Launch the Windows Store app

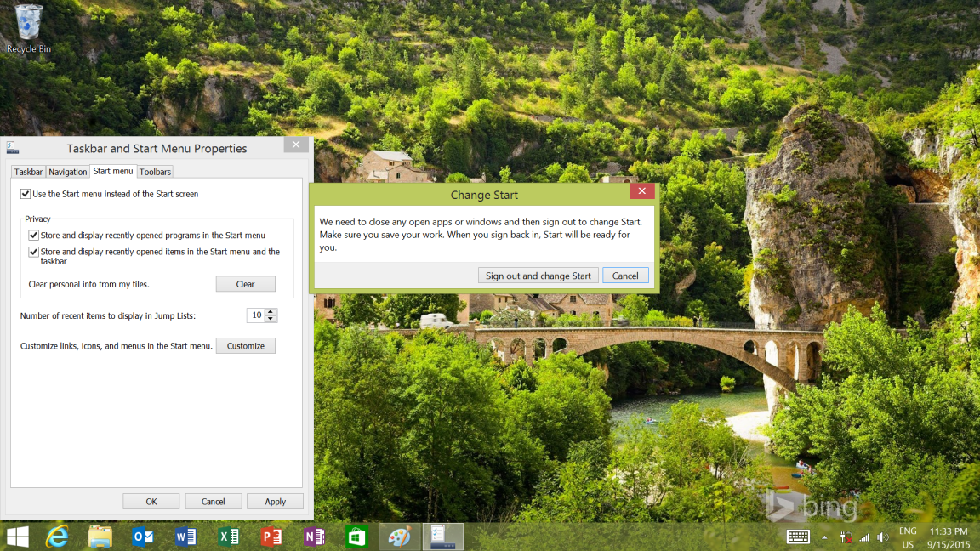pos(356,537)
